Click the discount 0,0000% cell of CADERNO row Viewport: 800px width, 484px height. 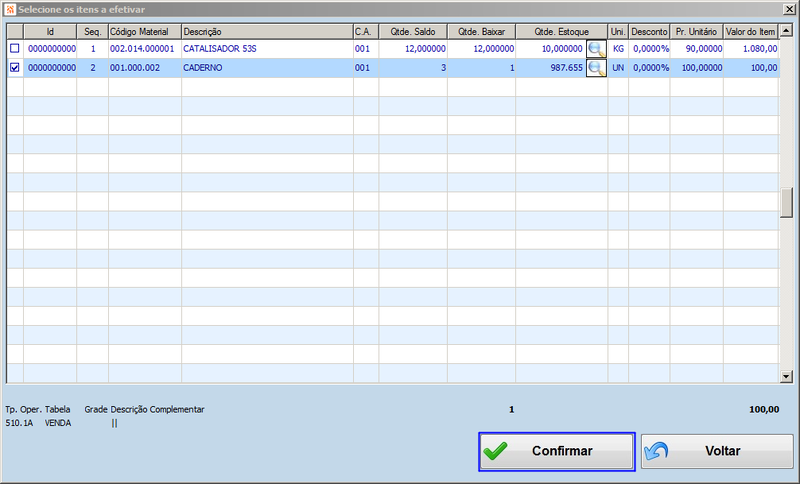(649, 68)
